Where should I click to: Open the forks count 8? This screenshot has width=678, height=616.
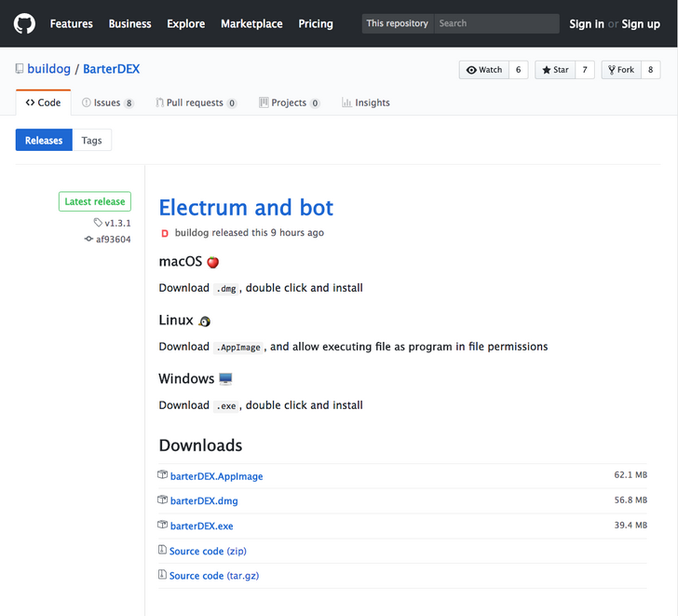650,70
